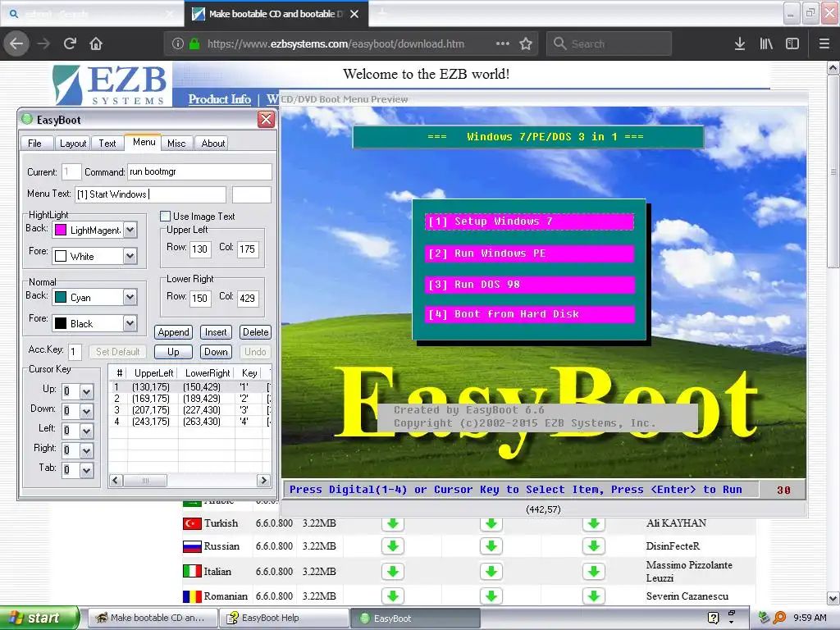Viewport: 840px width, 630px height.
Task: Click the browser Search field
Action: (609, 44)
